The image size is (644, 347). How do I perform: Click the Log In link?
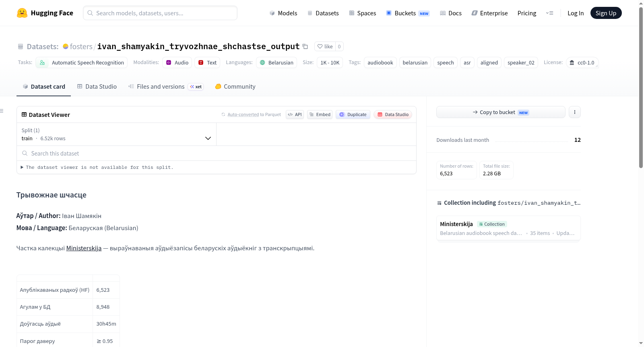tap(576, 13)
